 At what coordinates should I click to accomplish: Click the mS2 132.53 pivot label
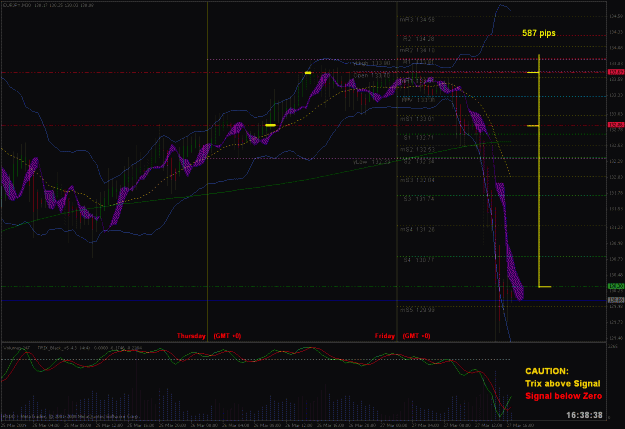pyautogui.click(x=417, y=150)
